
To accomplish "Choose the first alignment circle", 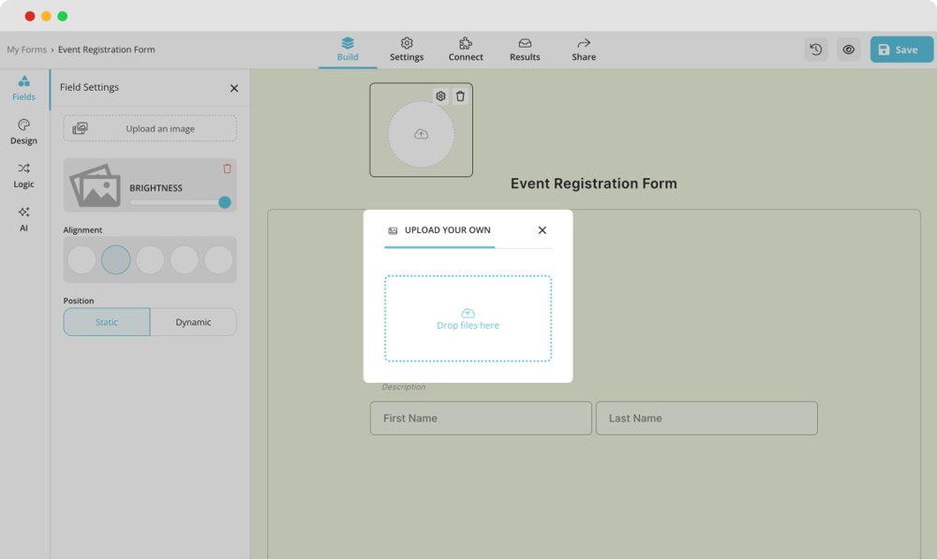I will click(82, 259).
